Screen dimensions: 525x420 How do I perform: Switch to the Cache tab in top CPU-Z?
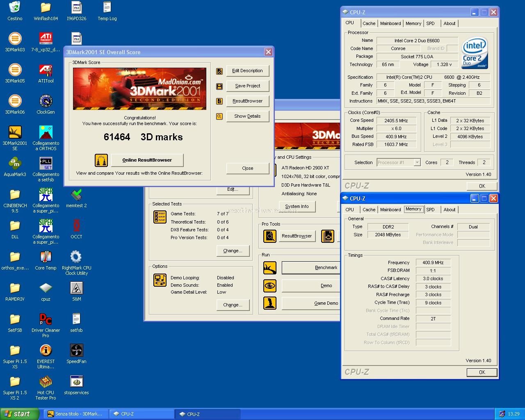pyautogui.click(x=369, y=23)
